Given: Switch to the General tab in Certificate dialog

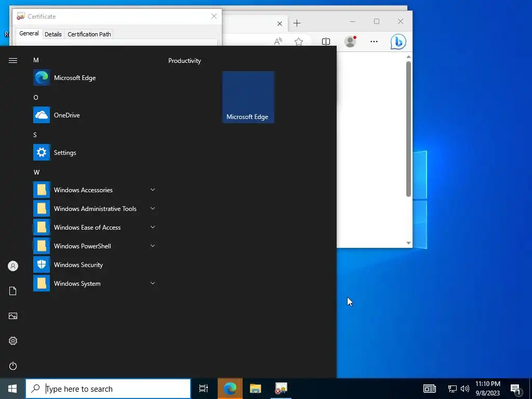Looking at the screenshot, I should tap(29, 33).
